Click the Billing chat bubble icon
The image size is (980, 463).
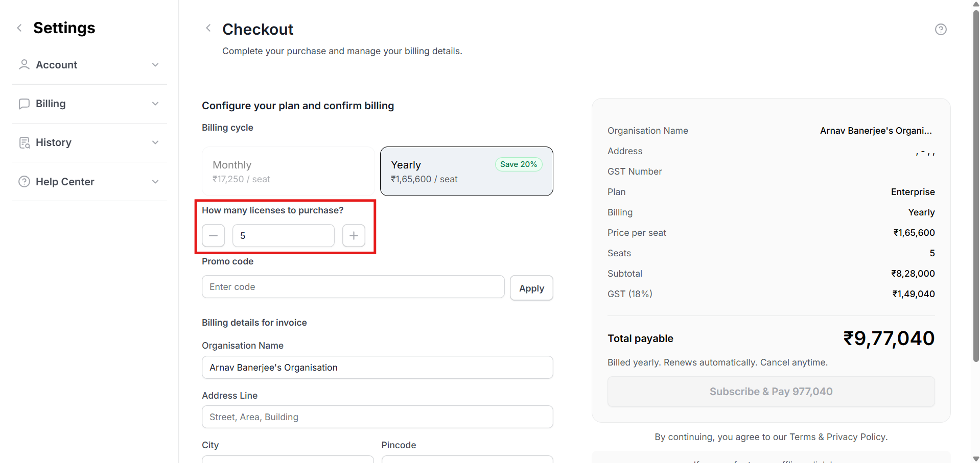point(24,104)
